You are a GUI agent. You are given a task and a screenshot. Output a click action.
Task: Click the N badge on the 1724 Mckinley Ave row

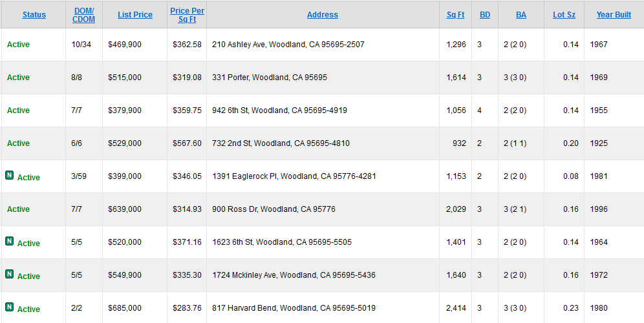pyautogui.click(x=10, y=274)
